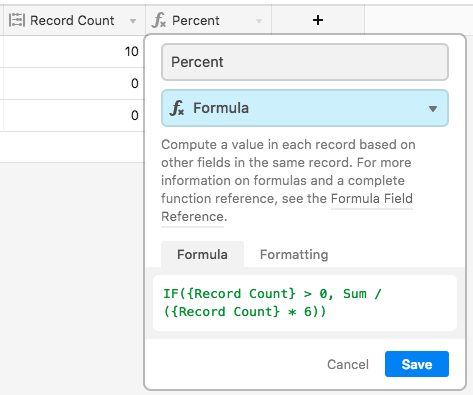Click the Percent field name input
This screenshot has width=473, height=395.
305,62
